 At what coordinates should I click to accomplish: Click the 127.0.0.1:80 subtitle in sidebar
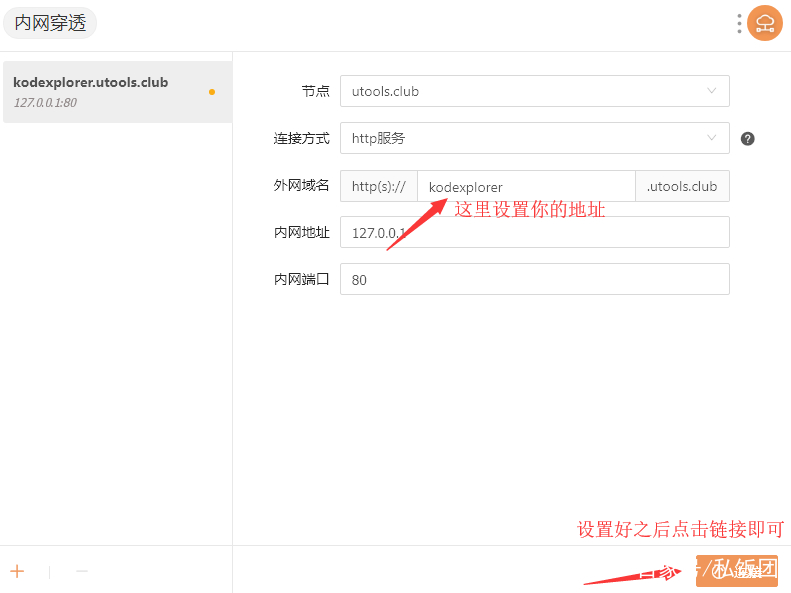[45, 103]
